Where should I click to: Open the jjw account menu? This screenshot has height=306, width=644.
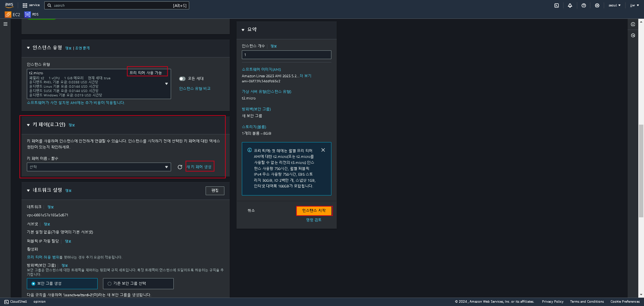634,5
